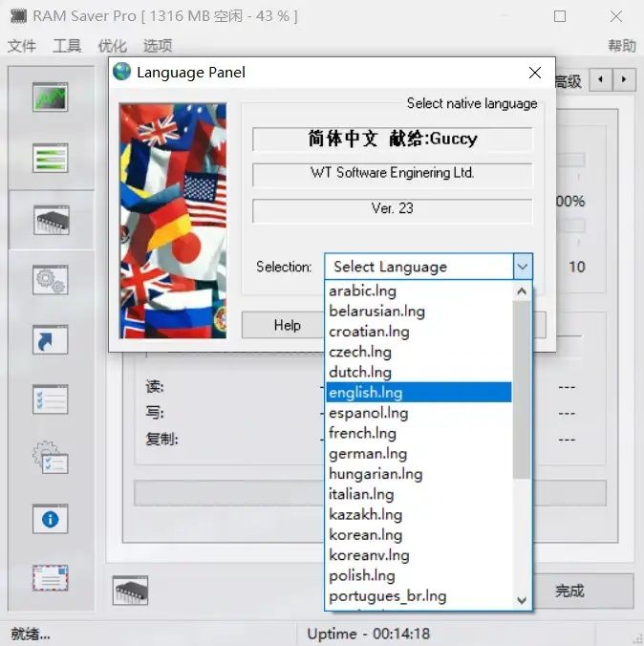Click the language list scrollbar thumb
644x646 pixels.
tap(522, 390)
